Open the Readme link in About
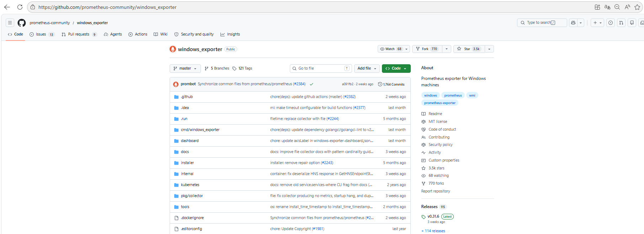Image resolution: width=644 pixels, height=234 pixels. pos(435,114)
